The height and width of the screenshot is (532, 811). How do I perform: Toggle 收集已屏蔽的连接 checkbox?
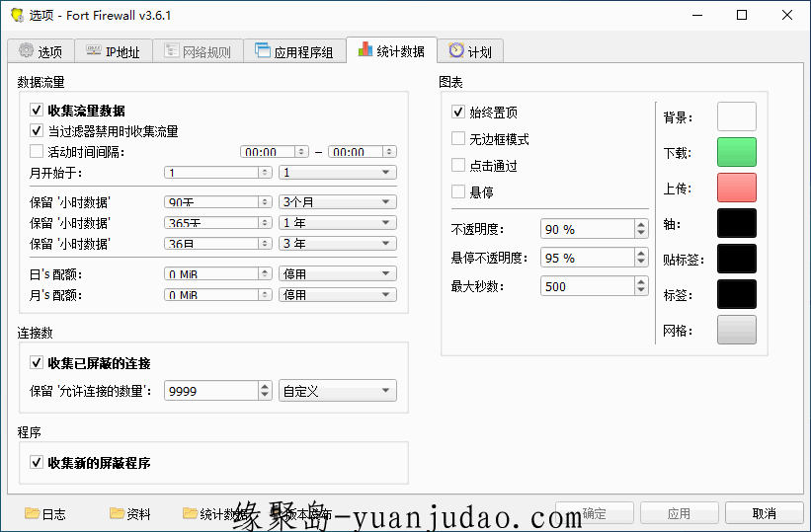[x=37, y=362]
